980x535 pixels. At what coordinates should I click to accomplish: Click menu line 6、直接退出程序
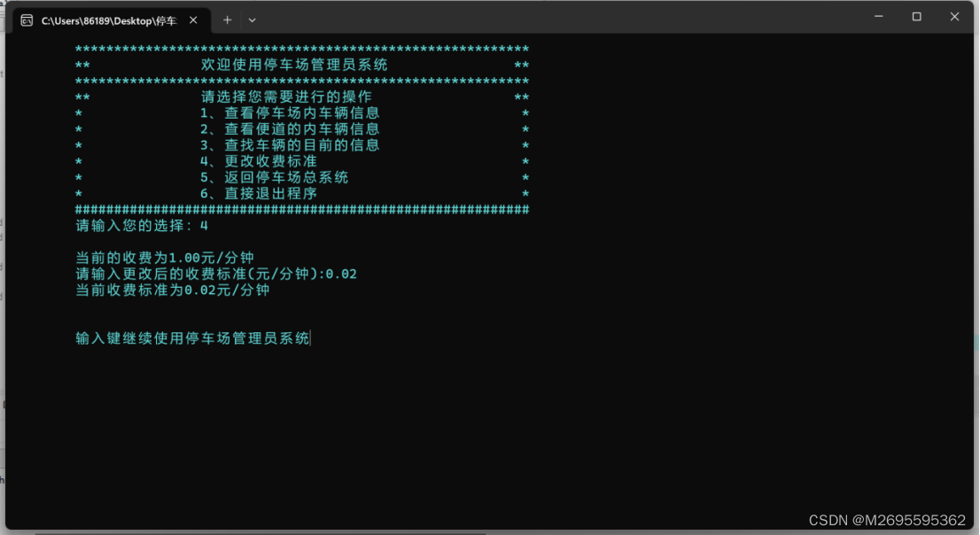(259, 194)
